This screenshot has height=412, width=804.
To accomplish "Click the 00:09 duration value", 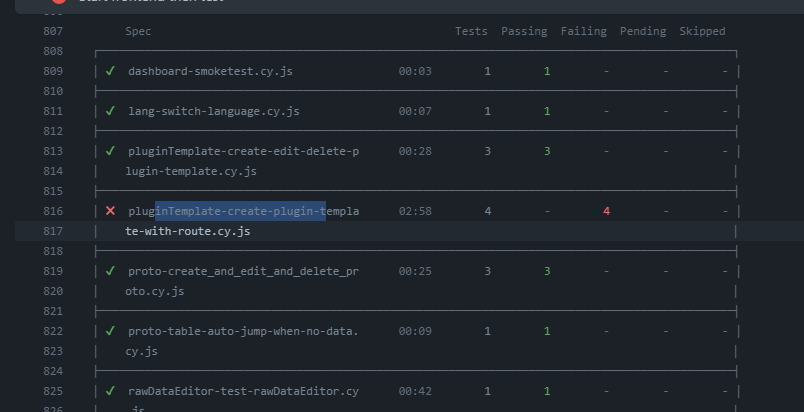I will coord(415,331).
